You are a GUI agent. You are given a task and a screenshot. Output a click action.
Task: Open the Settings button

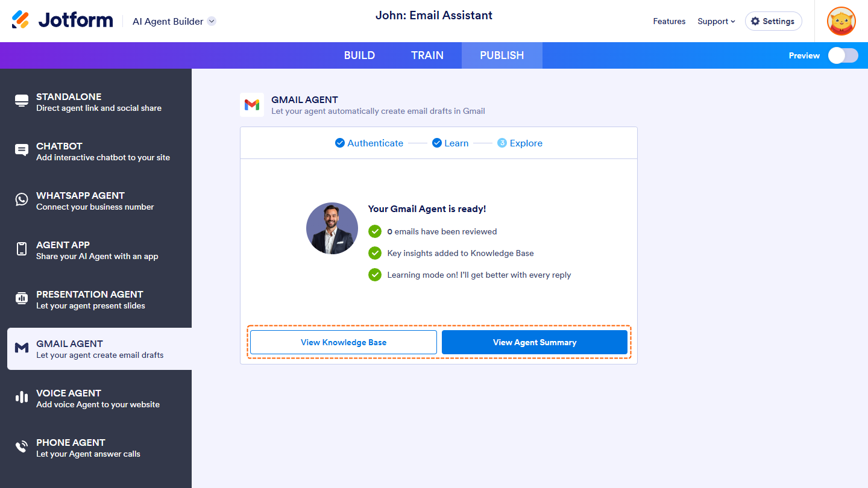click(773, 21)
